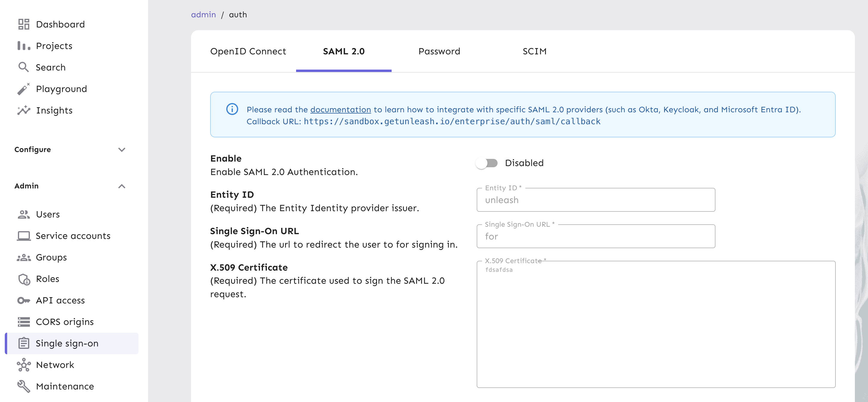Click the Search magnifier icon
The image size is (868, 402).
pos(24,67)
